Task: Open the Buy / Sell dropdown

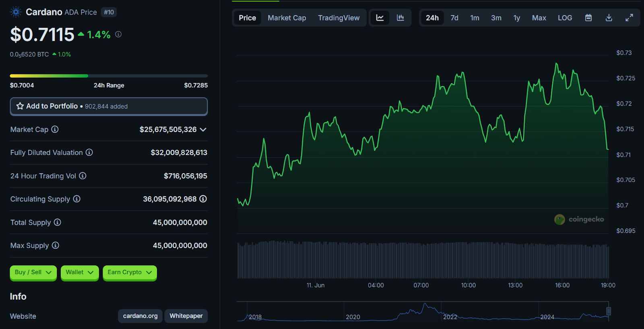Action: pos(33,272)
